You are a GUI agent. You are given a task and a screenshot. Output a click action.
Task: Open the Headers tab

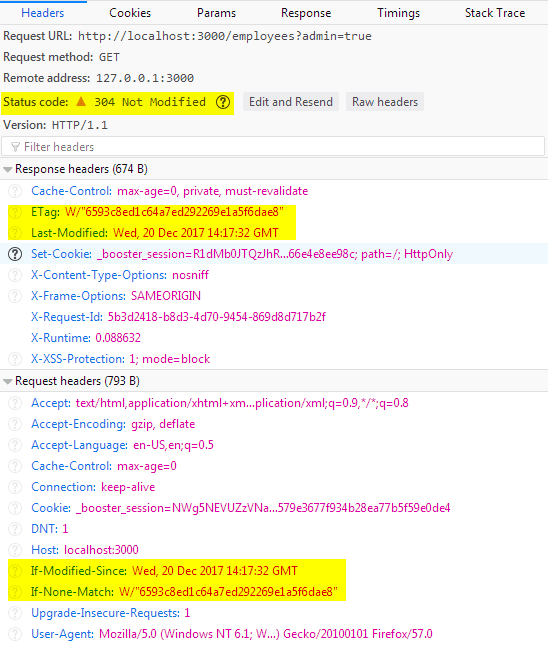click(43, 13)
